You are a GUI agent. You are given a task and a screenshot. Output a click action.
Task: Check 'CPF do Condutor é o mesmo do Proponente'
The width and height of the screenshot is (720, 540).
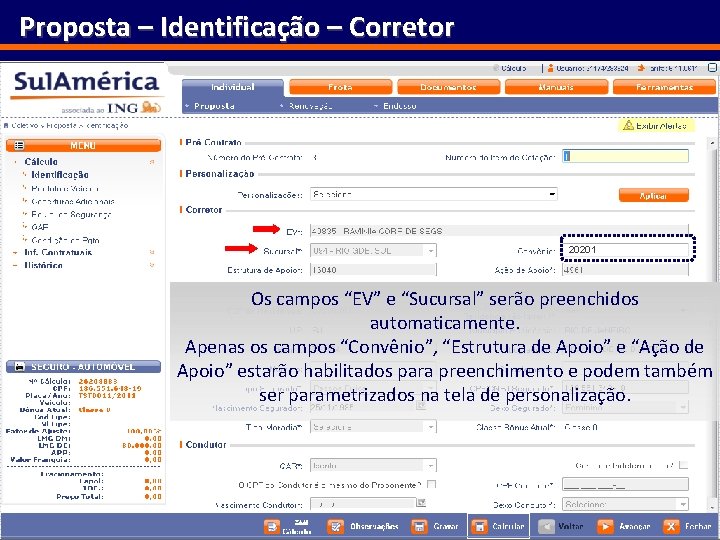(x=431, y=484)
